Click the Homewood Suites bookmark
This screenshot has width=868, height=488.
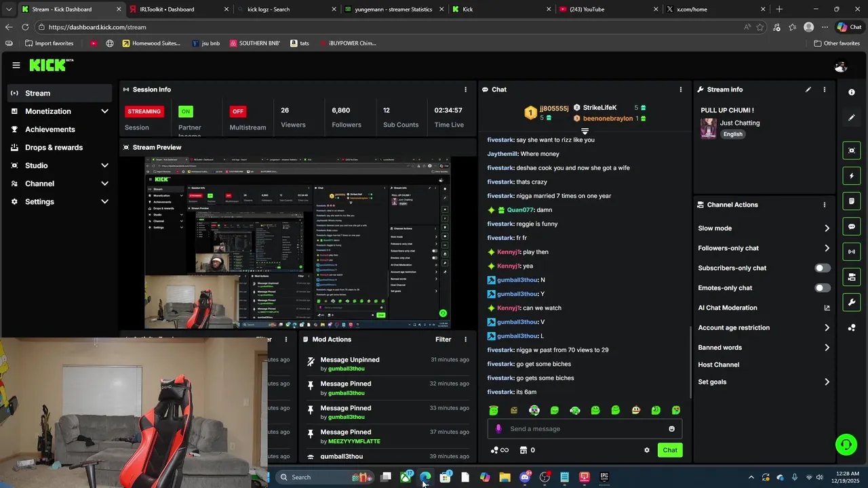coord(151,43)
